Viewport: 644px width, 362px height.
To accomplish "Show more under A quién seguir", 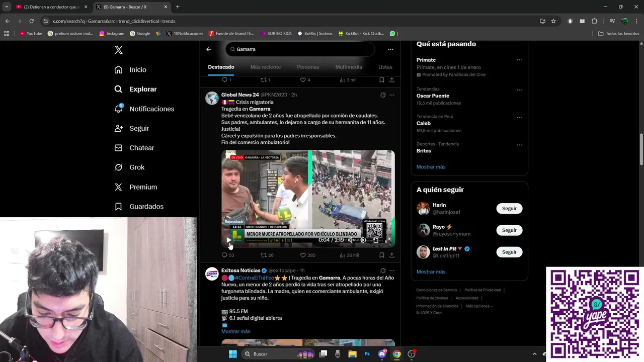I will coord(431,272).
